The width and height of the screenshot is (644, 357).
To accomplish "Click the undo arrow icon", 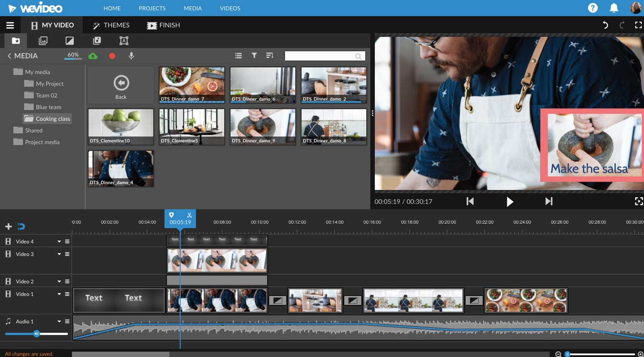I will 605,25.
